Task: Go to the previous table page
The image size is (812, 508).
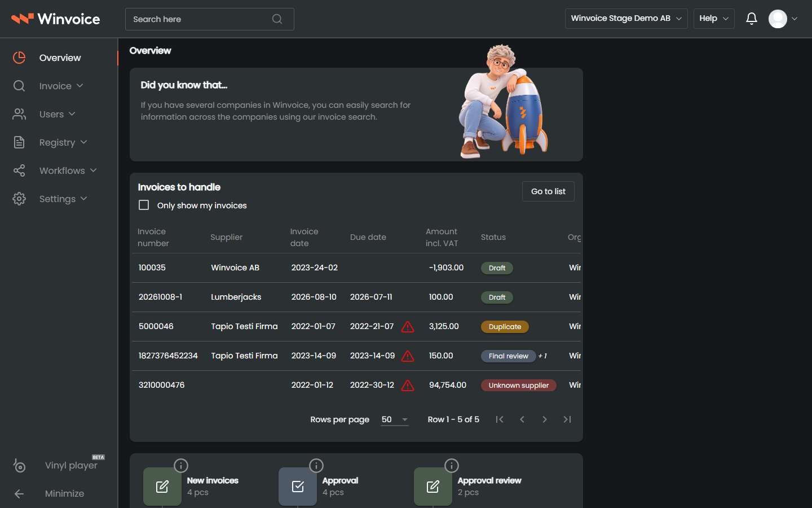Action: 522,419
